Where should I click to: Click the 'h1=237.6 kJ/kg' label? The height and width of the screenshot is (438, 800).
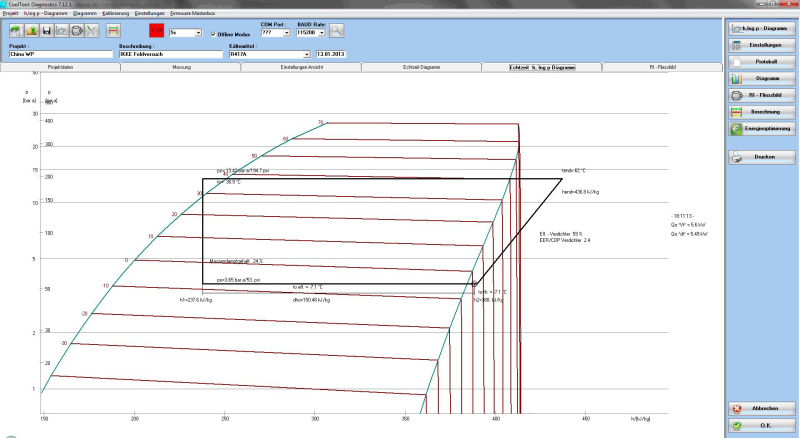pos(196,300)
